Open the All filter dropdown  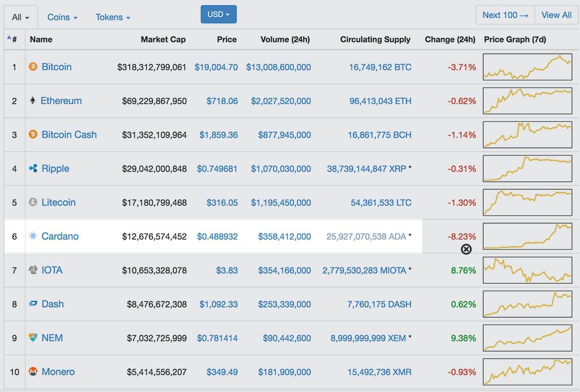click(x=20, y=18)
